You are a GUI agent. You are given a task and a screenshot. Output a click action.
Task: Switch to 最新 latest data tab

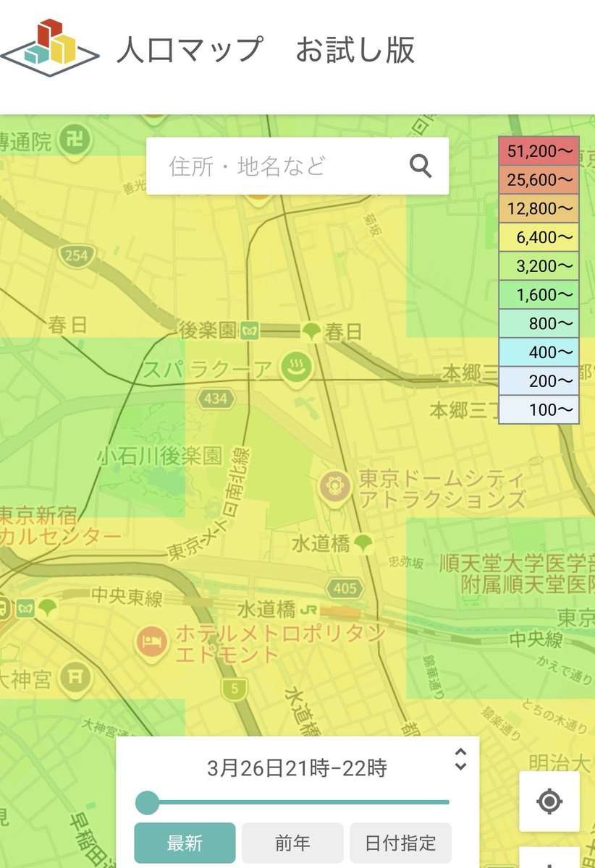[185, 843]
